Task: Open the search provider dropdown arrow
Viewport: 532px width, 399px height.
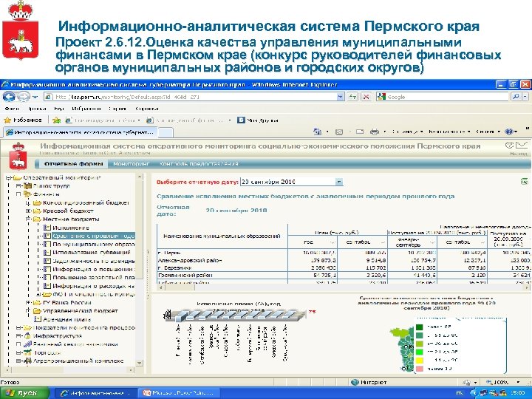Action: click(525, 97)
